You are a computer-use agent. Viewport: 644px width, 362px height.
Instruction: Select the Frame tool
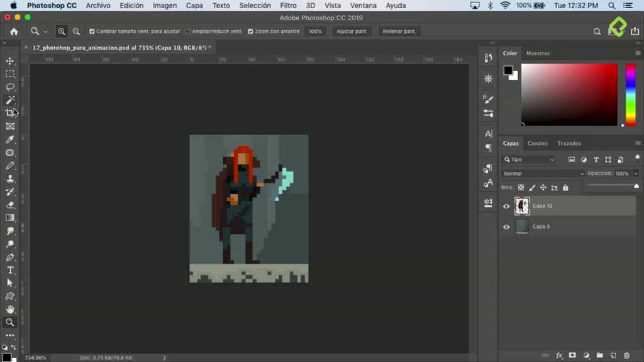click(x=10, y=126)
